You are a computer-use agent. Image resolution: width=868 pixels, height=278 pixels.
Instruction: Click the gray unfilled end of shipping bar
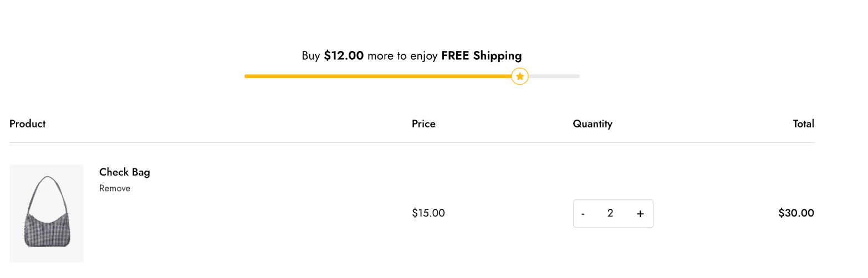[554, 76]
